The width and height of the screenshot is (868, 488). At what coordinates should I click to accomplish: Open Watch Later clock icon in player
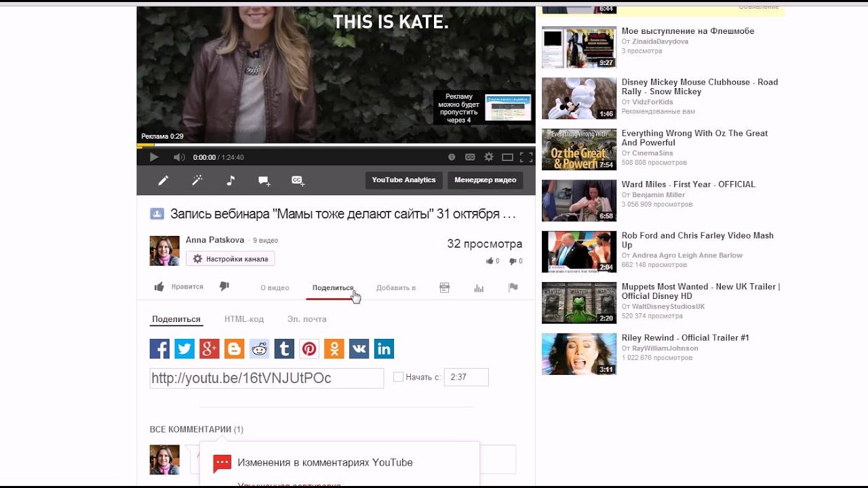coord(452,157)
